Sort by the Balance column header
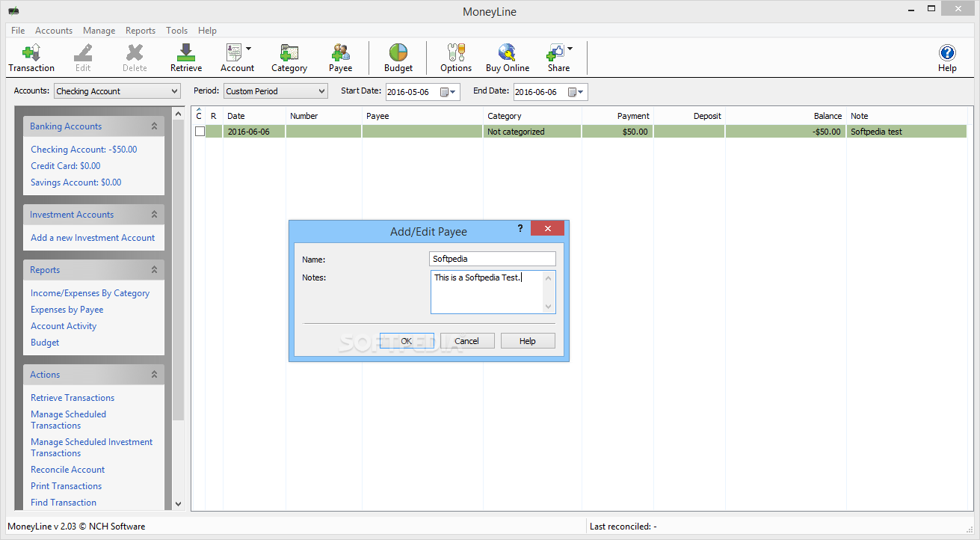980x540 pixels. click(x=786, y=116)
